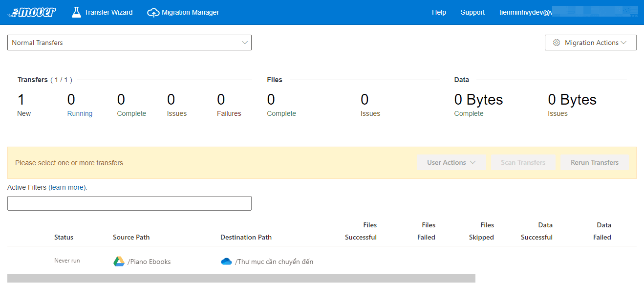Select the Never run status cell
This screenshot has height=307, width=644.
pyautogui.click(x=67, y=261)
